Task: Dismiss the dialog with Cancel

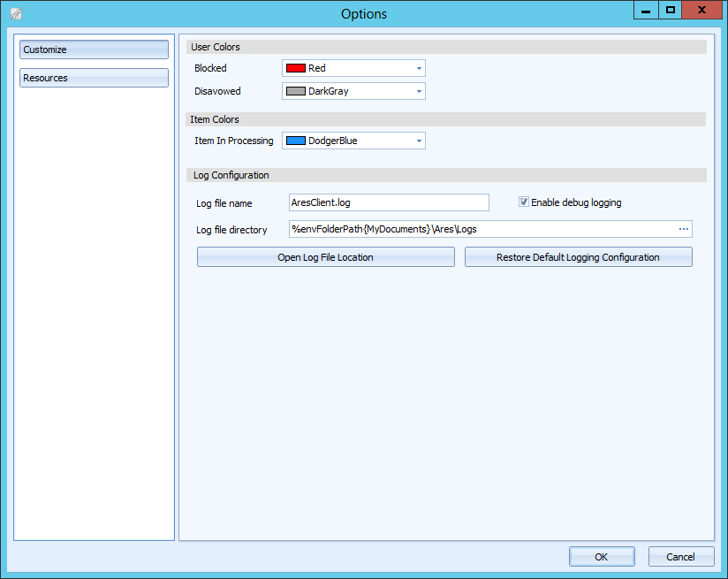Action: (x=680, y=556)
